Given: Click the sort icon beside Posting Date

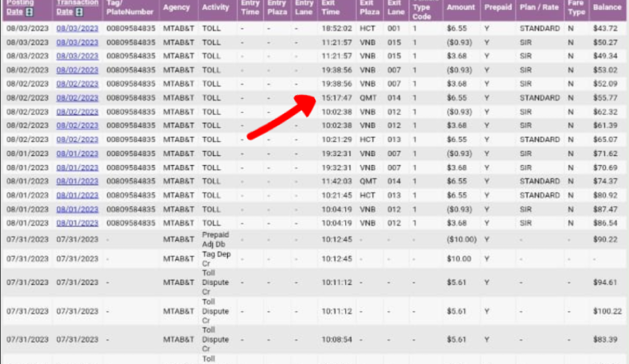Looking at the screenshot, I should 29,12.
